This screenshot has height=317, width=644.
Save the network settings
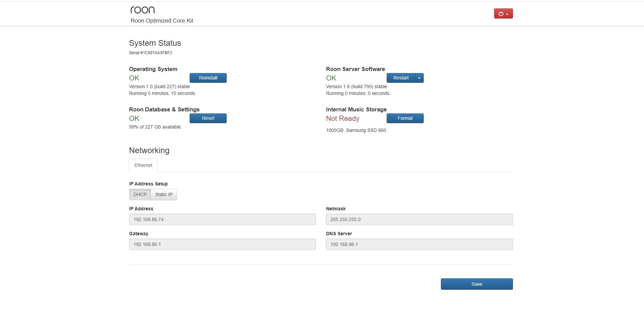477,284
